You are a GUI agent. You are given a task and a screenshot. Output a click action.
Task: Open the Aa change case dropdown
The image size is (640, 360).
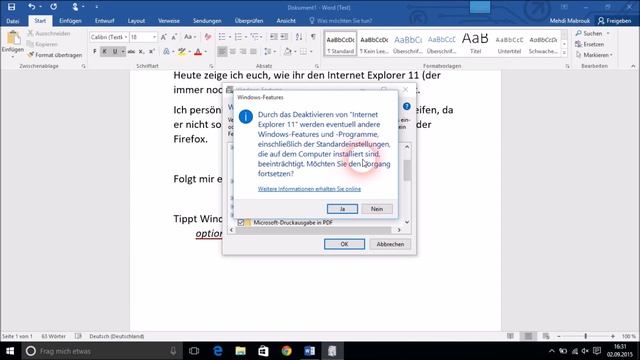point(189,37)
